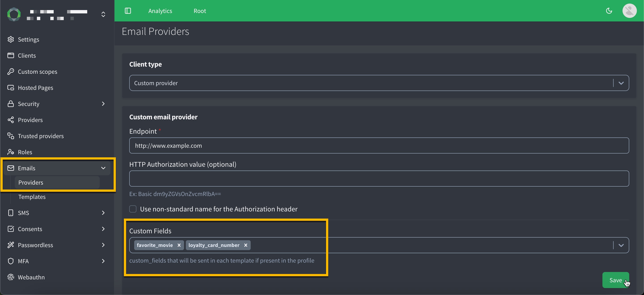Open Custom scopes using its key icon
Viewport: 644px width, 295px height.
tap(11, 72)
